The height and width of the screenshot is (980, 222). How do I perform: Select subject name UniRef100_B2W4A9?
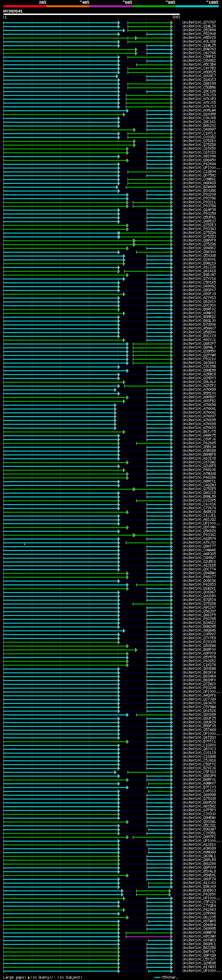pos(199,187)
